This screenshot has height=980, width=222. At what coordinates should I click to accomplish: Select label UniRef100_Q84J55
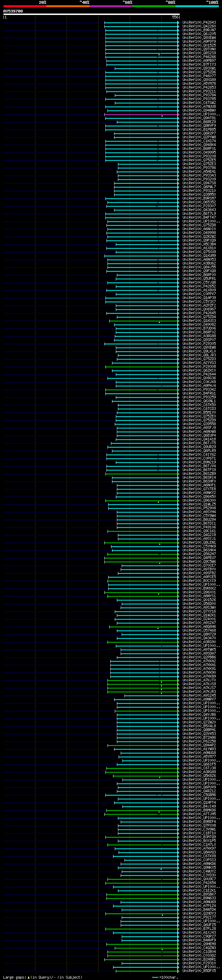click(199, 267)
